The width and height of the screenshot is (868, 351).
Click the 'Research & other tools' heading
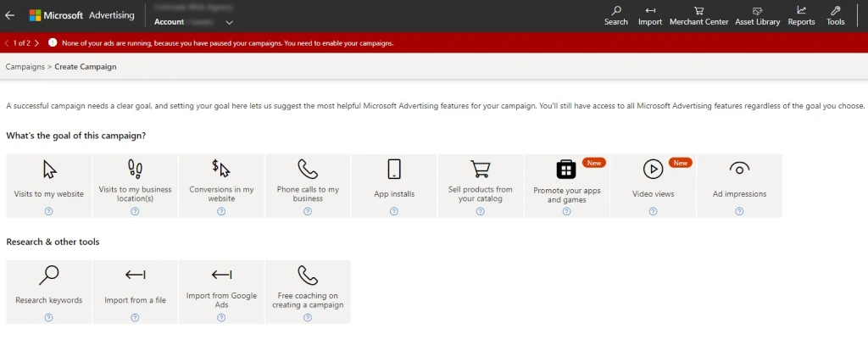click(x=53, y=242)
